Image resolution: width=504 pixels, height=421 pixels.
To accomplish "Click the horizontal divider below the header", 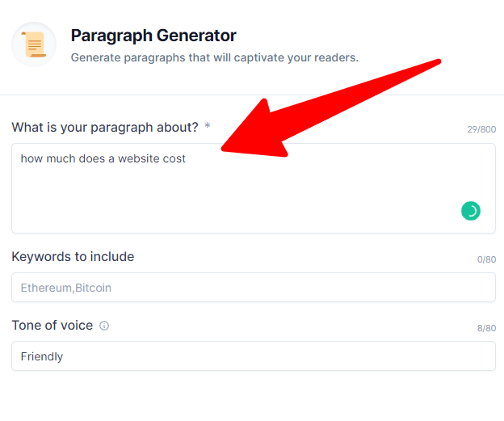I will coord(252,95).
